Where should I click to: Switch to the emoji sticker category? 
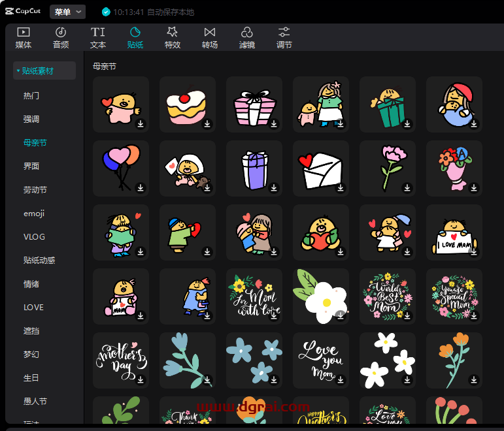point(34,214)
